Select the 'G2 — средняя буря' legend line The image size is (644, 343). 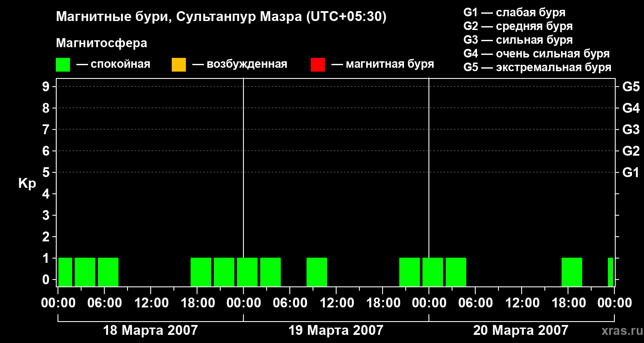click(518, 26)
